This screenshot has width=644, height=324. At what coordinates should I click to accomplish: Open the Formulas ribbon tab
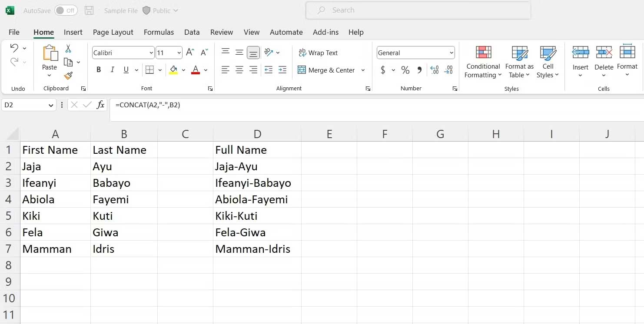pos(159,32)
